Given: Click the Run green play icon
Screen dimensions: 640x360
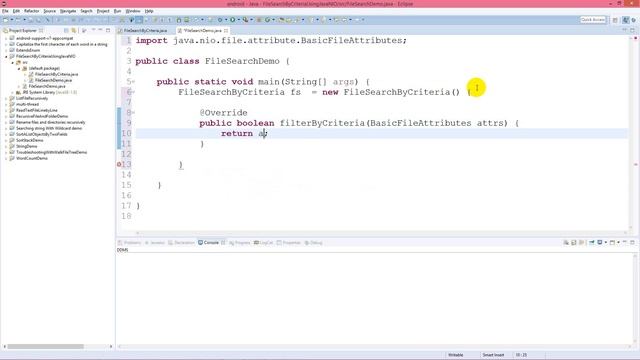Looking at the screenshot, I should coord(232,20).
